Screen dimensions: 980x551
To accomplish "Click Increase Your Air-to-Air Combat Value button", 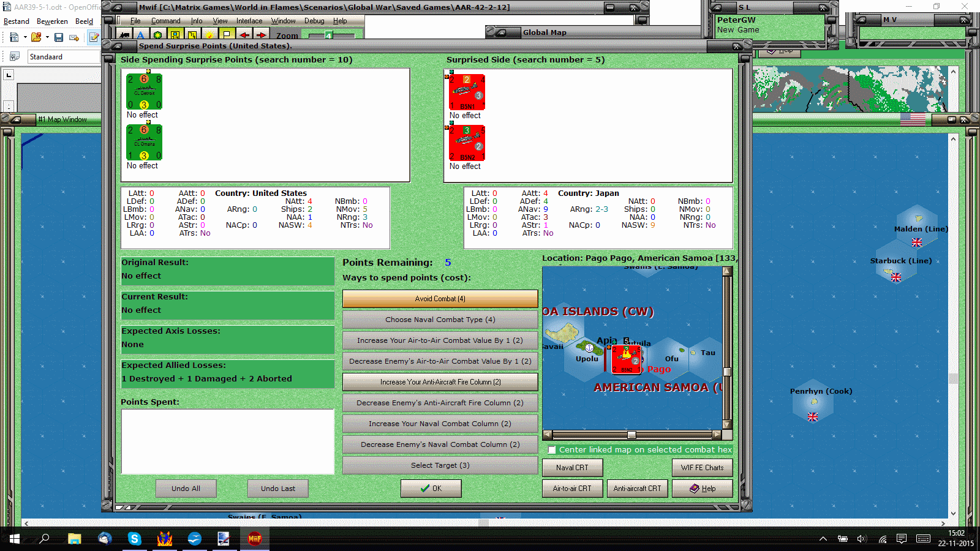I will pos(440,340).
